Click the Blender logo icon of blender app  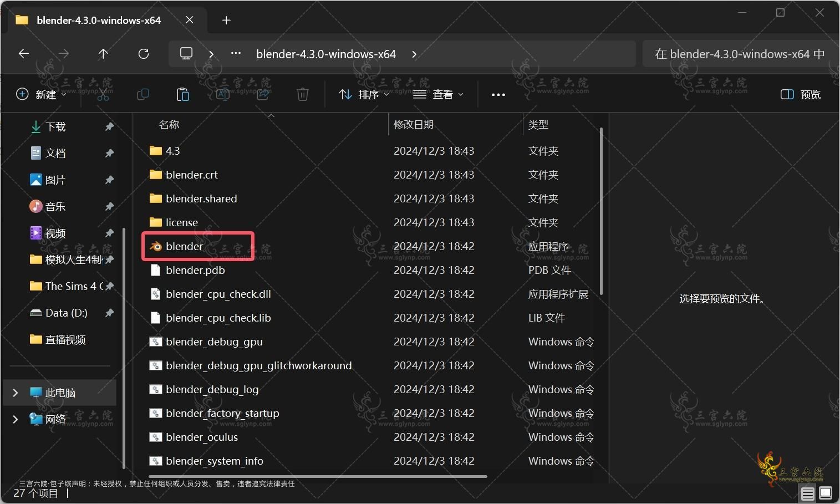(156, 246)
